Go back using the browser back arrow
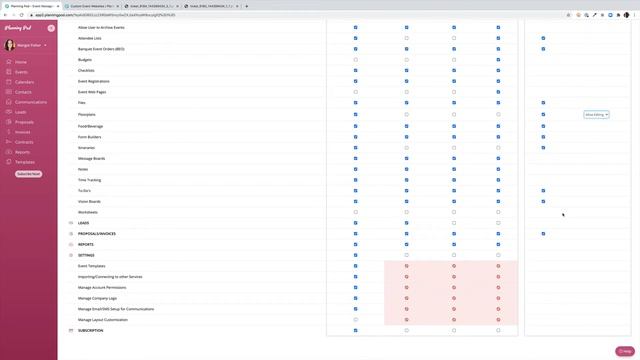The image size is (640, 360). pyautogui.click(x=5, y=15)
